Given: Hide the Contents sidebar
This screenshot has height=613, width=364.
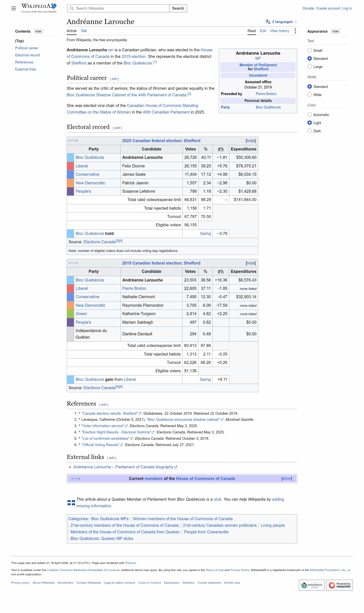Looking at the screenshot, I should 38,31.
